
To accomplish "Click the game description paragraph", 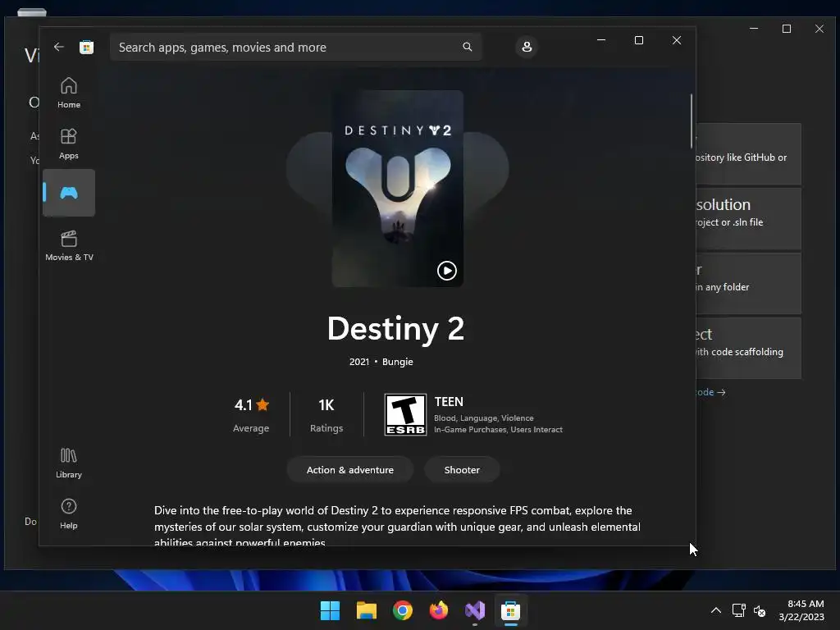I will coord(398,527).
